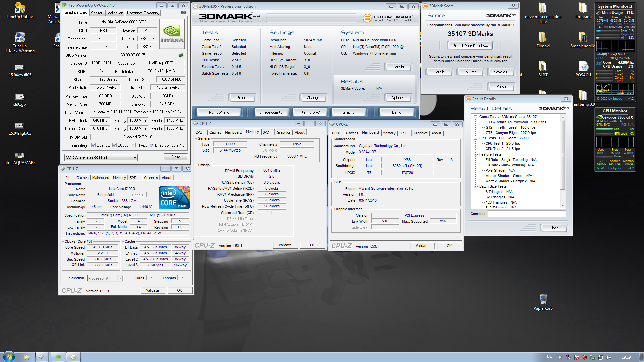Click the Windows Start orb
Viewport: 644px width, 362px height.
point(9,357)
